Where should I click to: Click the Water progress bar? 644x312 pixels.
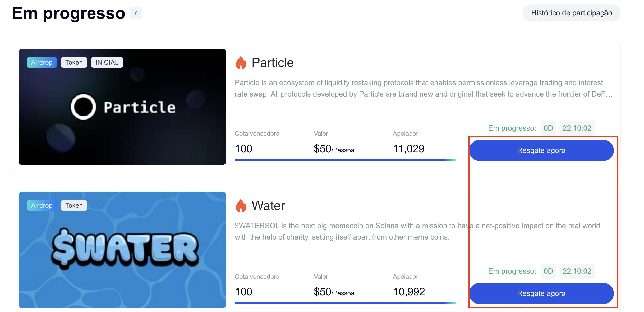point(345,303)
